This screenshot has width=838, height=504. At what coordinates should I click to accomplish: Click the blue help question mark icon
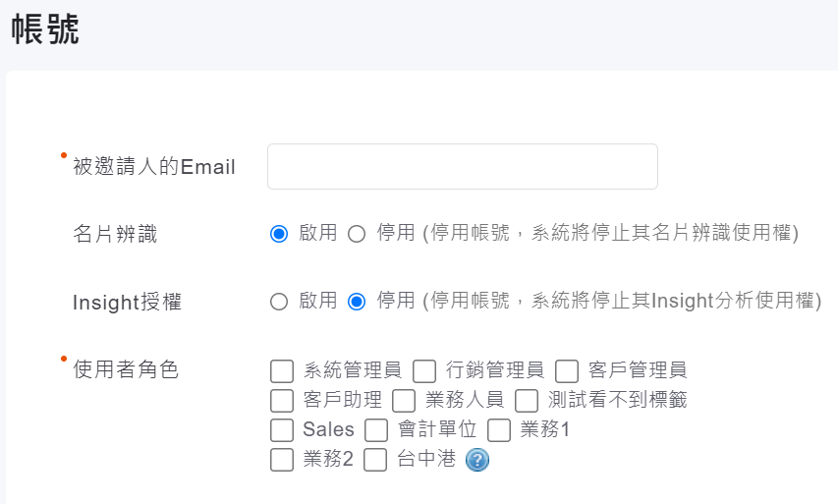click(477, 460)
